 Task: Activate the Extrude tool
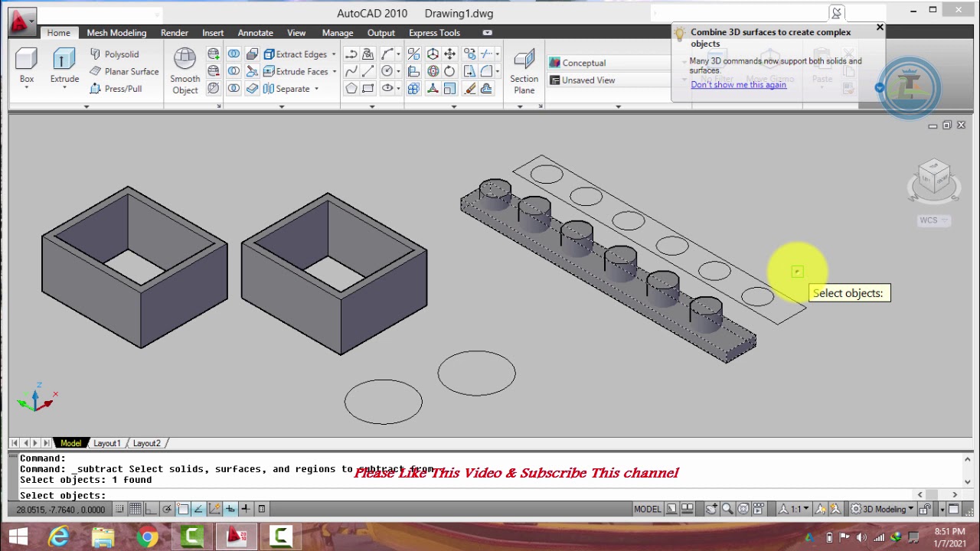(x=64, y=64)
